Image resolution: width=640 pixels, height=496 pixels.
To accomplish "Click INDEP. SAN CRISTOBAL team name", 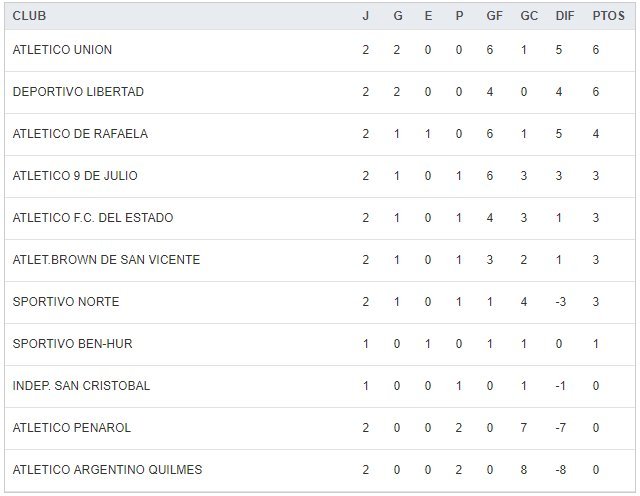I will (81, 386).
